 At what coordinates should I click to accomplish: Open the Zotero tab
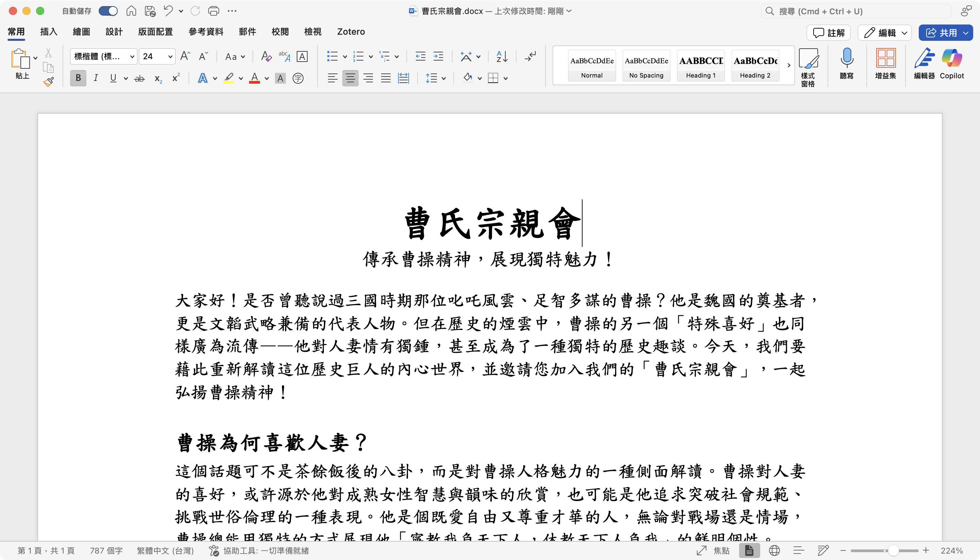350,32
